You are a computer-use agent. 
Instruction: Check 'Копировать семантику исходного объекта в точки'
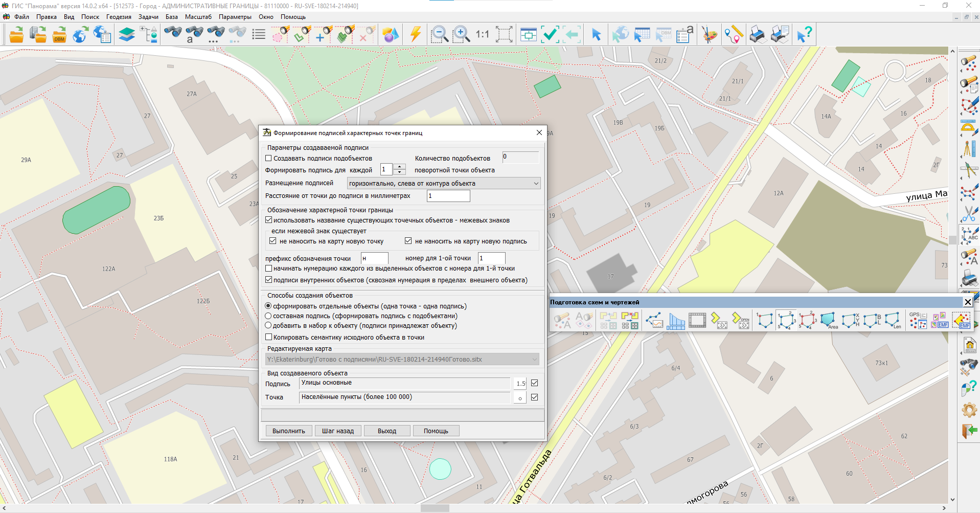(268, 337)
